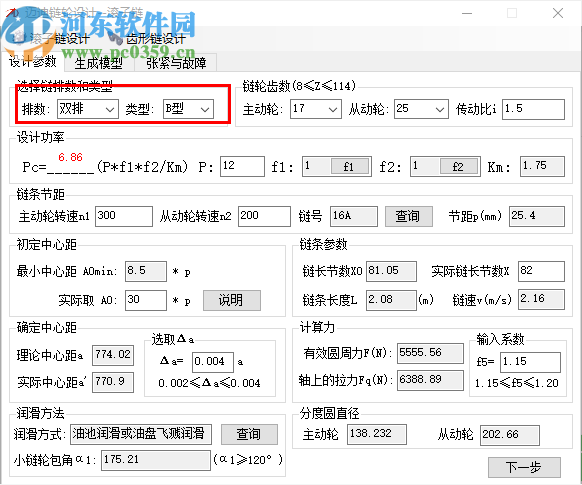Click the 从动轮转速n2 input field
This screenshot has width=582, height=485.
click(264, 216)
